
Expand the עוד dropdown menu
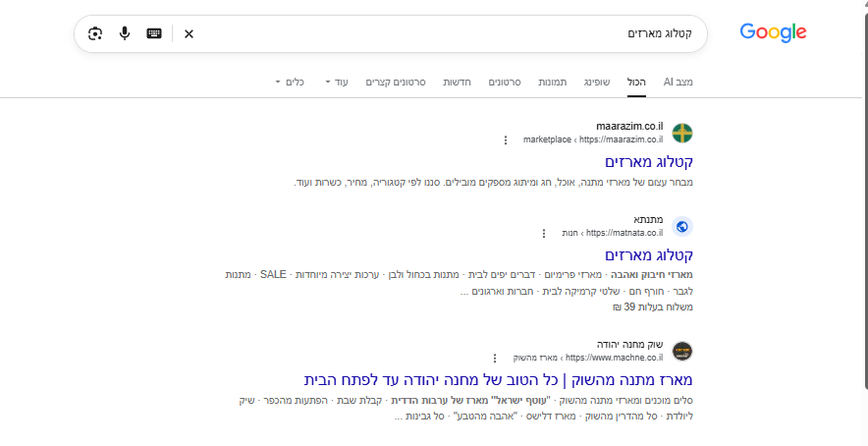click(x=337, y=82)
